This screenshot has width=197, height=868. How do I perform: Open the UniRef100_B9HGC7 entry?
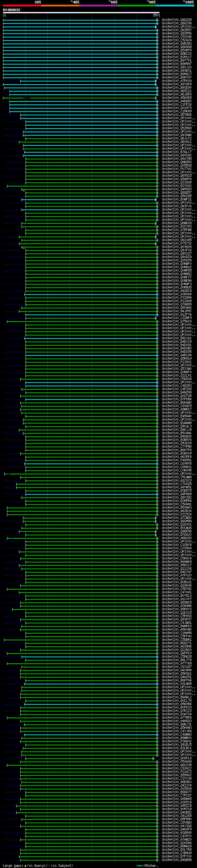(176, 74)
